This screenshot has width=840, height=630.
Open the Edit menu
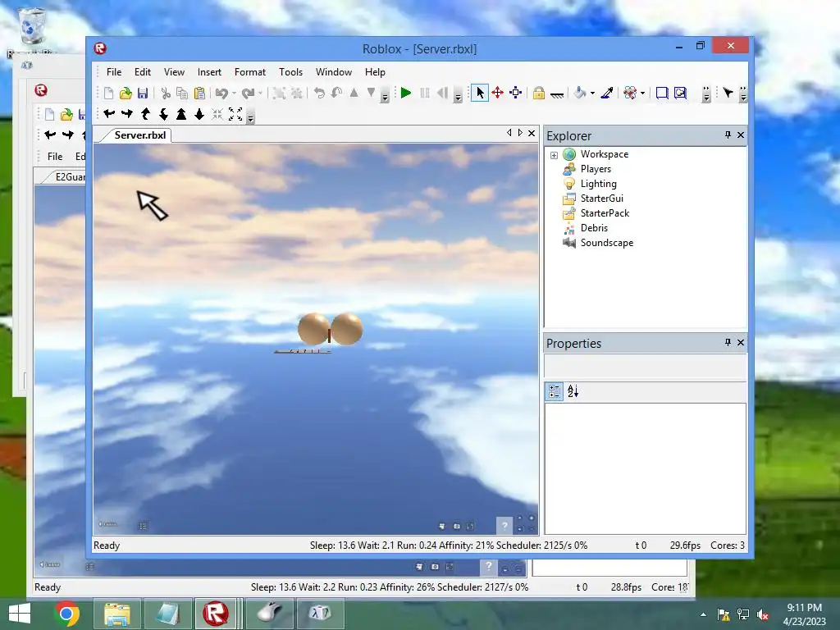[143, 72]
